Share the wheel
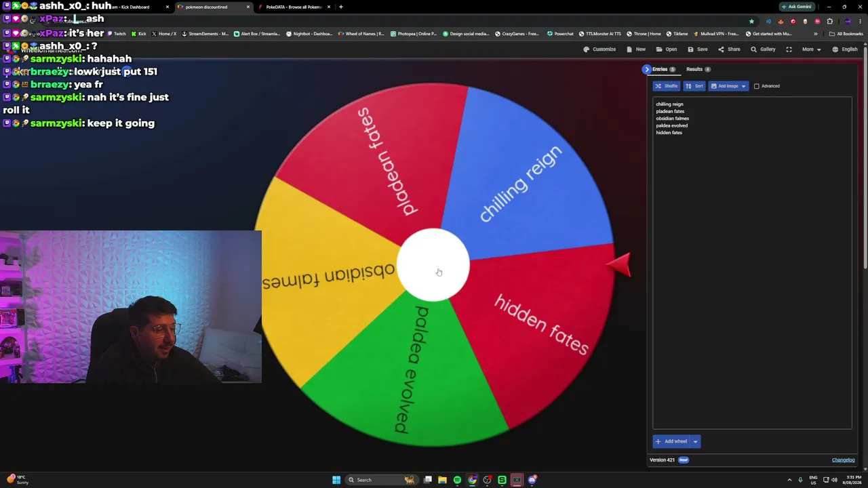 point(729,49)
